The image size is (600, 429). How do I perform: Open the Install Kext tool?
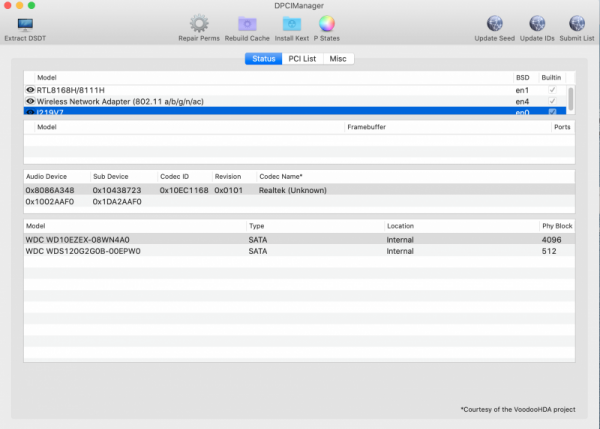coord(291,24)
